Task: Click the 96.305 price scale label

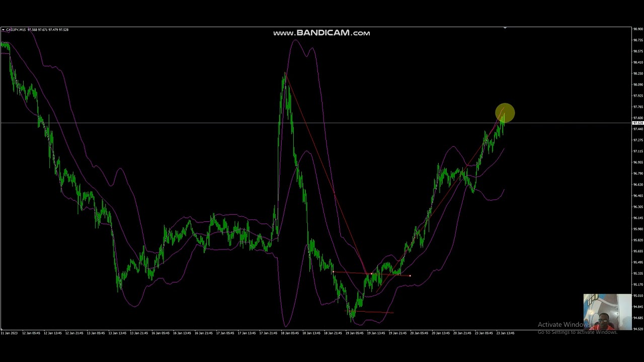Action: pyautogui.click(x=638, y=207)
